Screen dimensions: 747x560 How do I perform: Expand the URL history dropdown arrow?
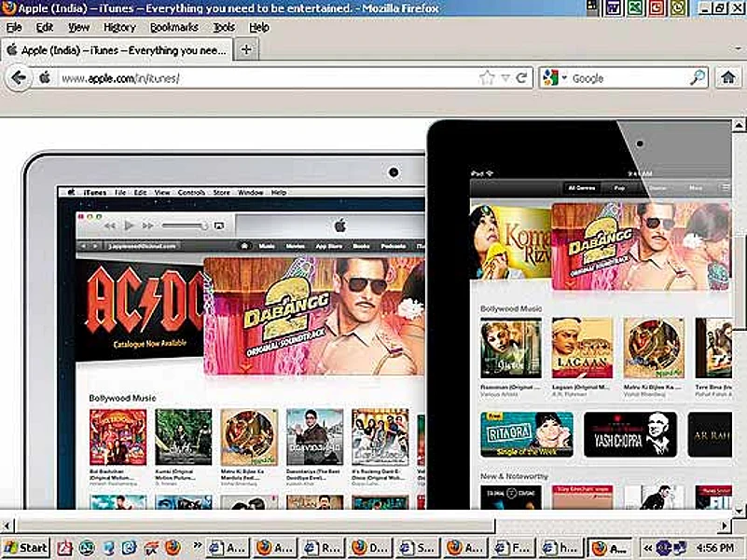tap(505, 78)
